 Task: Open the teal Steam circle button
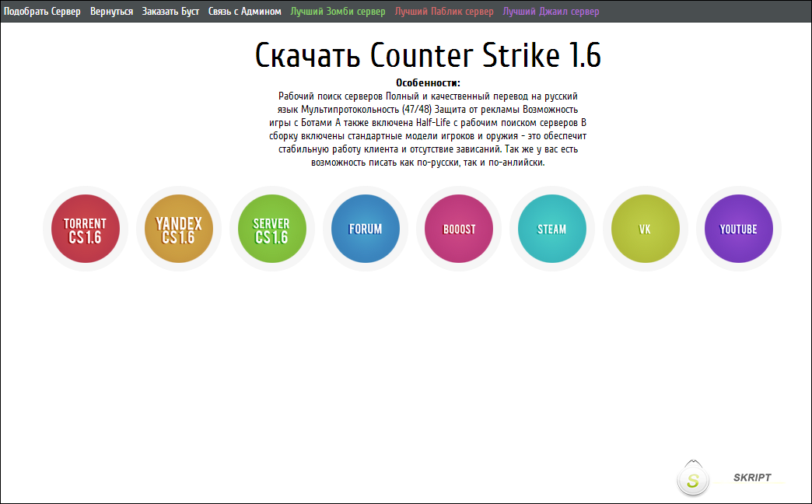(x=552, y=229)
